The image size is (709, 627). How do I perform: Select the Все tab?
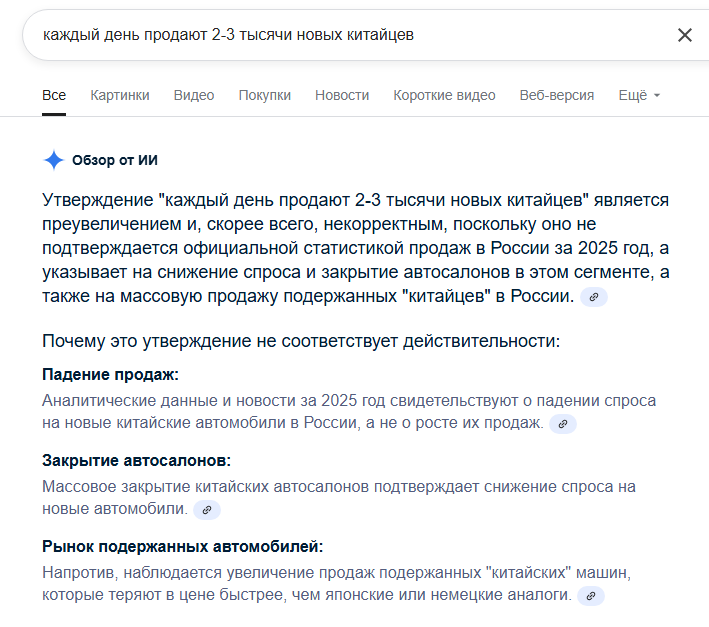54,95
